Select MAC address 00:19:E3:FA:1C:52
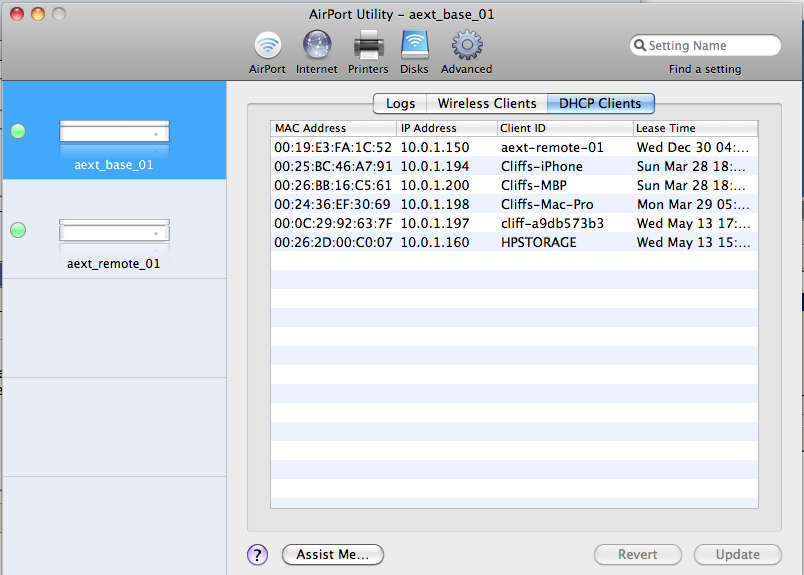804x575 pixels. (x=333, y=148)
